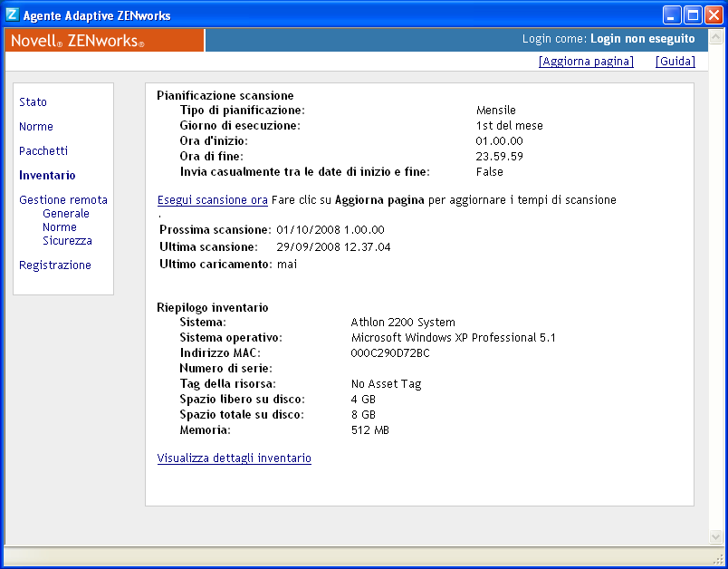Close the Agente Adaptive ZENworks window

tap(714, 15)
